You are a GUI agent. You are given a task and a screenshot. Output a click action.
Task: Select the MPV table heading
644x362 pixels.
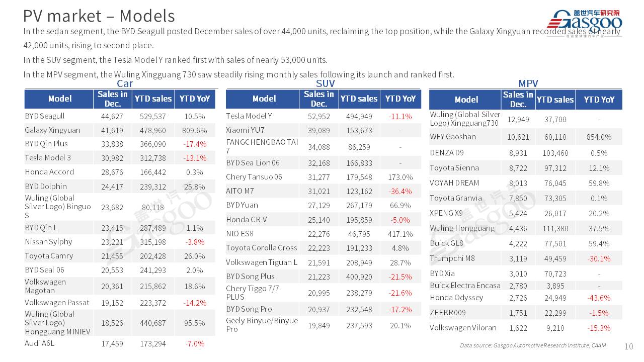tap(528, 84)
